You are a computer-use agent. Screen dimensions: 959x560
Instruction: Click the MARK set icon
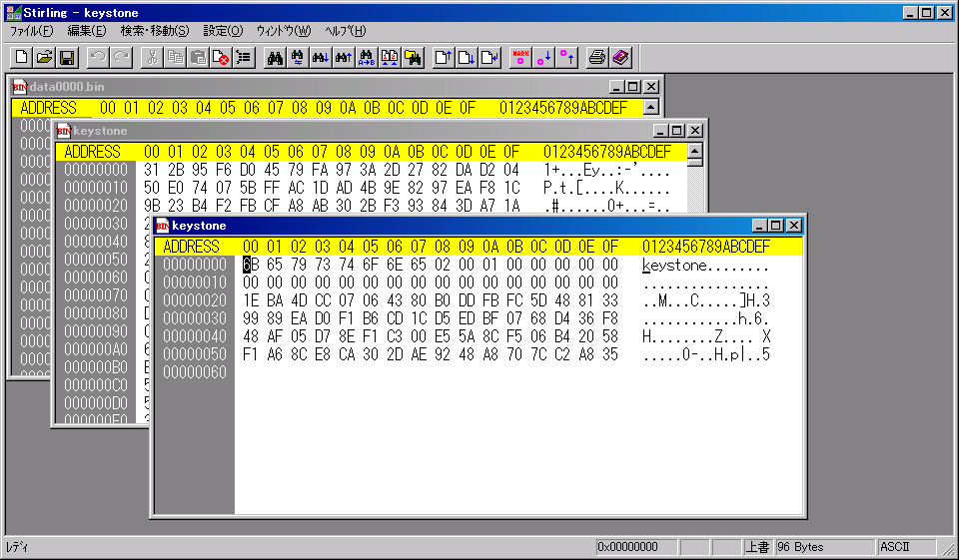520,58
